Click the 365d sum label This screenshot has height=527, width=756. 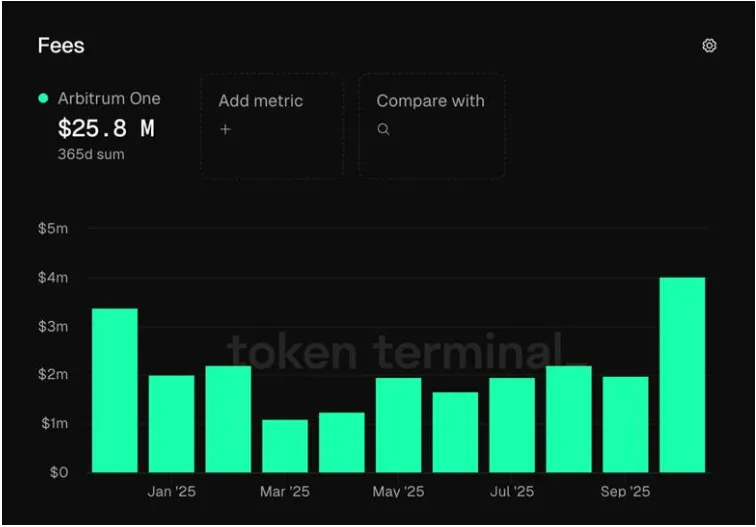(91, 155)
